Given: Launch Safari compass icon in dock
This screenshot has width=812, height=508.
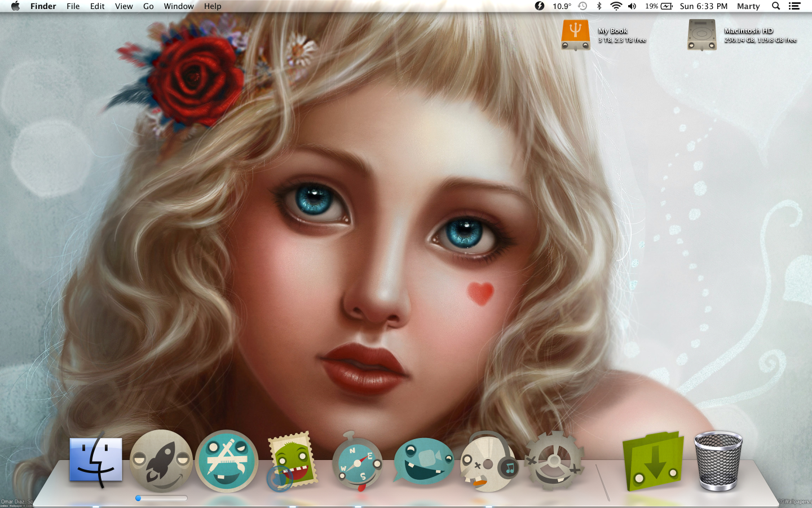Looking at the screenshot, I should (357, 462).
